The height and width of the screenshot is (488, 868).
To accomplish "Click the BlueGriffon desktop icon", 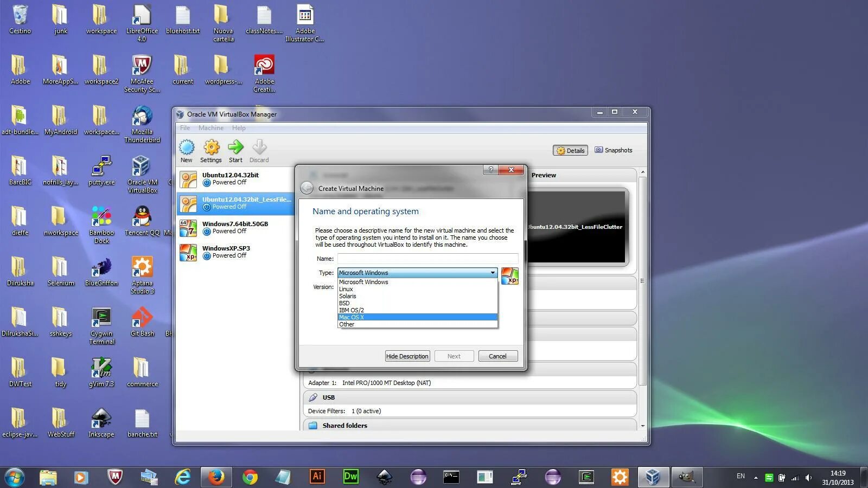I will tap(101, 272).
